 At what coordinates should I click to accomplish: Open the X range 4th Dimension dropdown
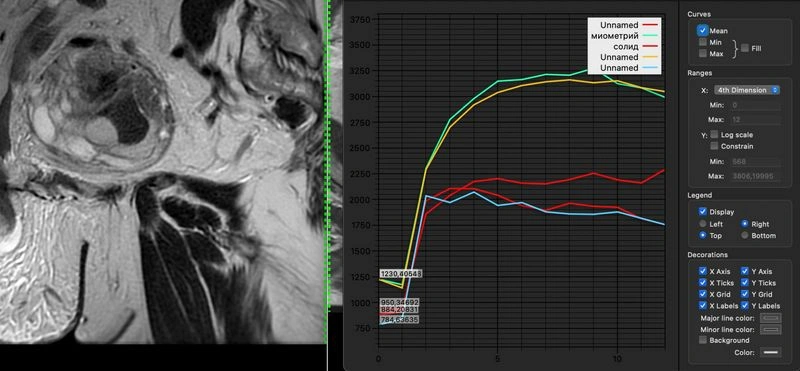point(747,90)
